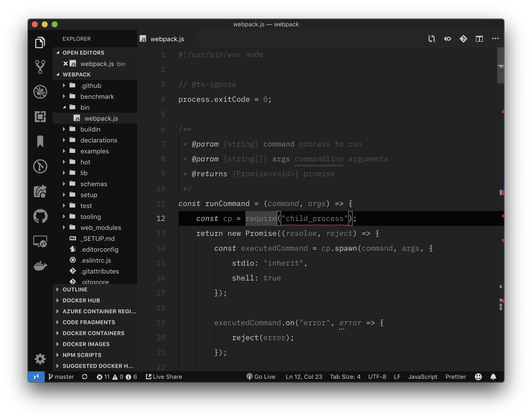Expand the NPM SCRIPTS section
The image size is (532, 419).
(82, 355)
